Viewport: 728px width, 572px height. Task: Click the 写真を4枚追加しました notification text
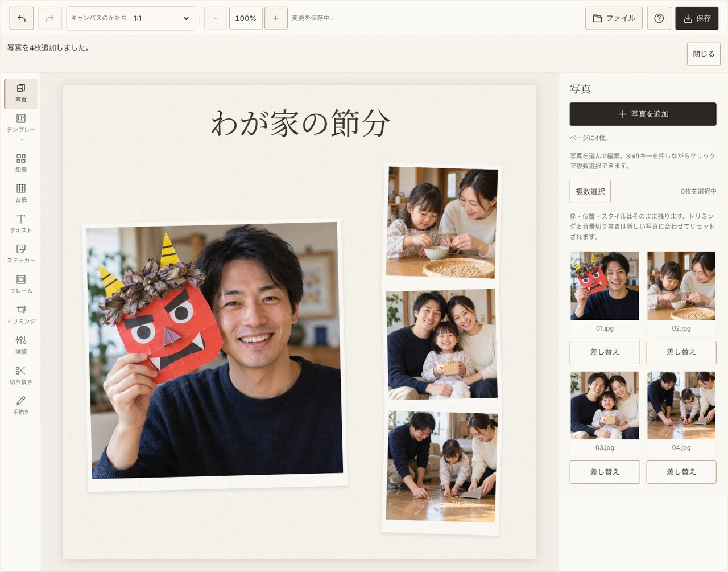pyautogui.click(x=48, y=48)
